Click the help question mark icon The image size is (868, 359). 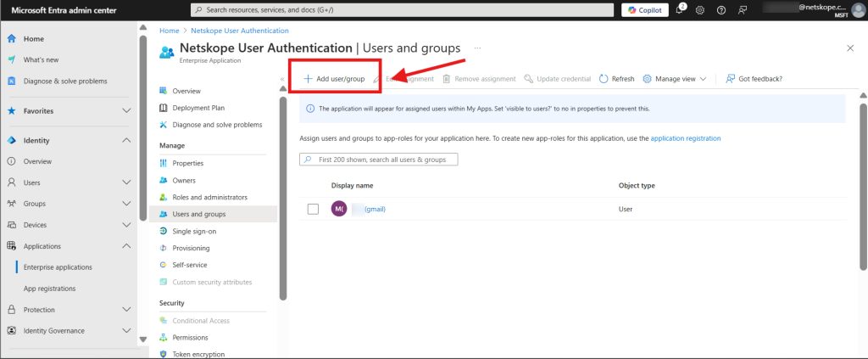tap(721, 10)
